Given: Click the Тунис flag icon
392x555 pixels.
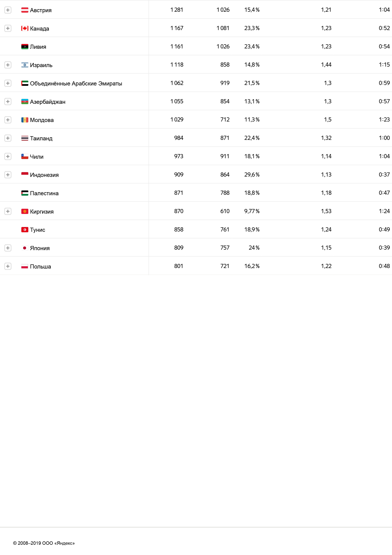Looking at the screenshot, I should (x=25, y=230).
